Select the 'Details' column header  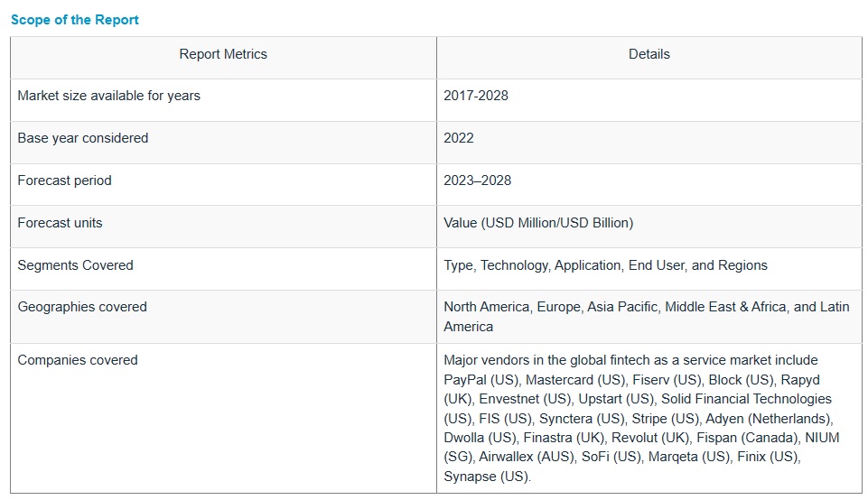pos(649,54)
